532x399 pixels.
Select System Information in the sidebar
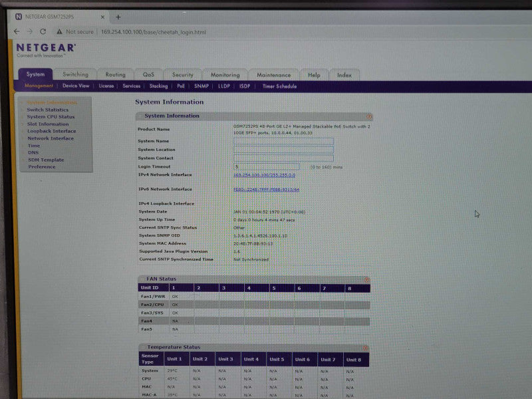click(52, 102)
